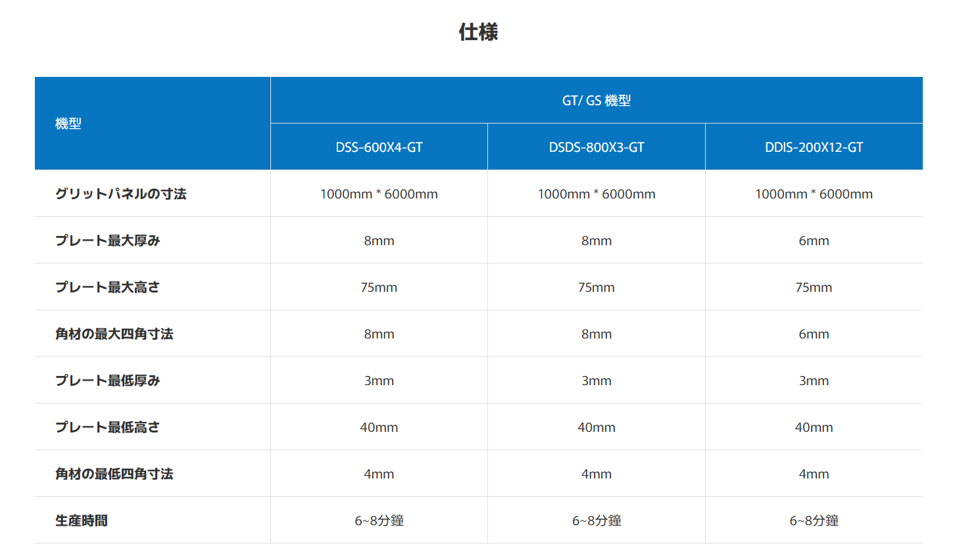
Task: Select the DSS-600X4-GT column header
Action: pyautogui.click(x=379, y=147)
